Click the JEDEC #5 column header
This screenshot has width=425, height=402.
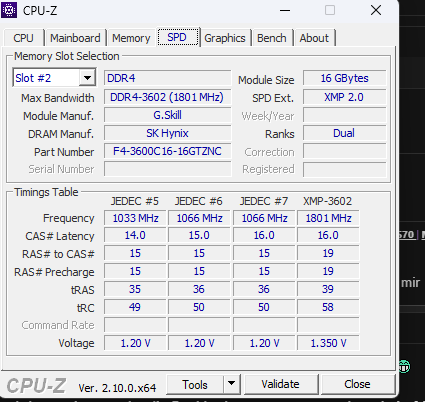click(135, 201)
